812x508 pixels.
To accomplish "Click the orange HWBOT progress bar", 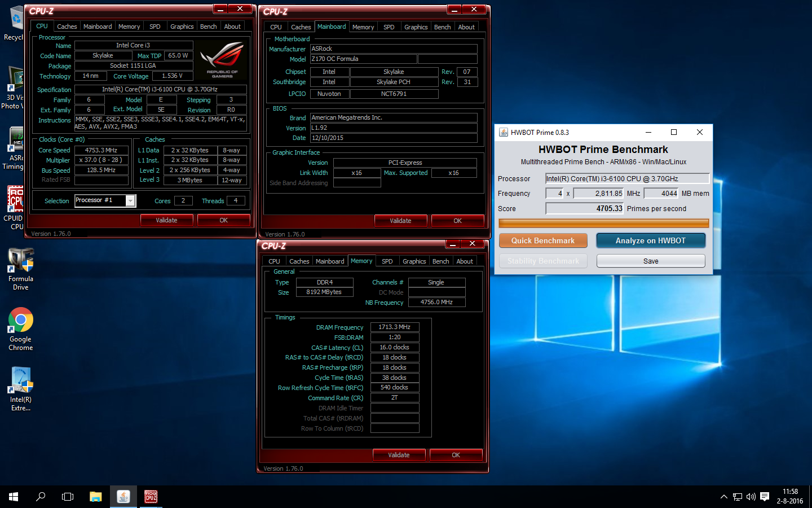I will pos(603,224).
